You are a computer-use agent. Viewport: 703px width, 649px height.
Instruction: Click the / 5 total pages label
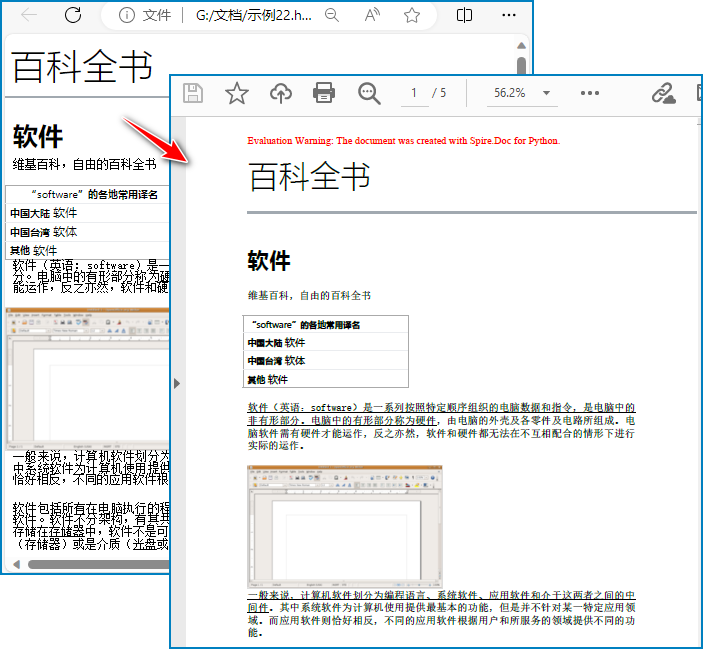click(439, 93)
